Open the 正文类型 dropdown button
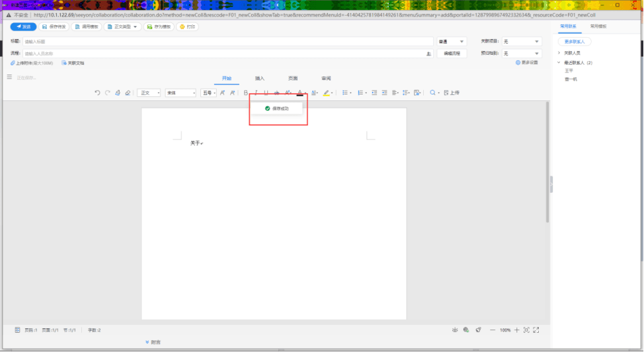The image size is (644, 352). [122, 26]
